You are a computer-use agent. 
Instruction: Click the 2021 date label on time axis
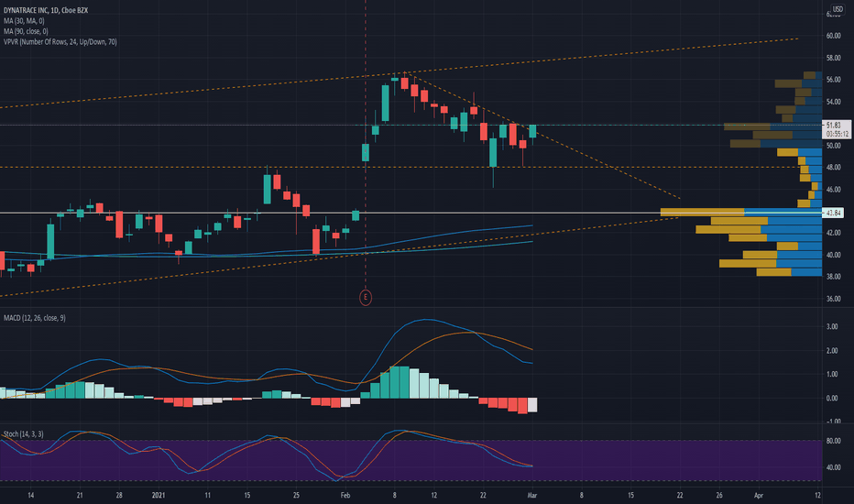coord(159,495)
